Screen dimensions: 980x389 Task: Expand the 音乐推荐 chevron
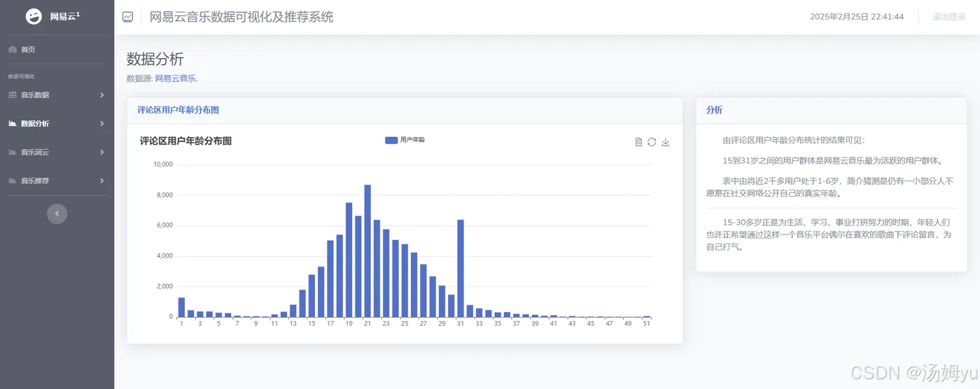(101, 181)
